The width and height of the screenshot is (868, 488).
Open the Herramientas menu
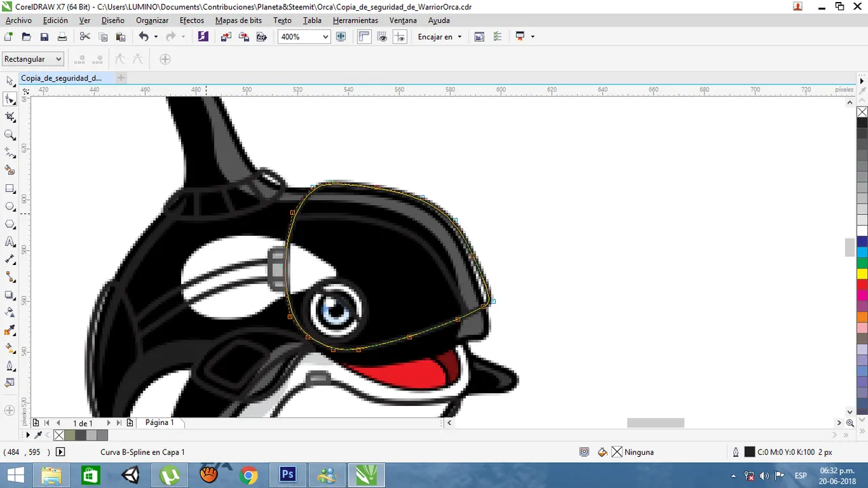(355, 20)
